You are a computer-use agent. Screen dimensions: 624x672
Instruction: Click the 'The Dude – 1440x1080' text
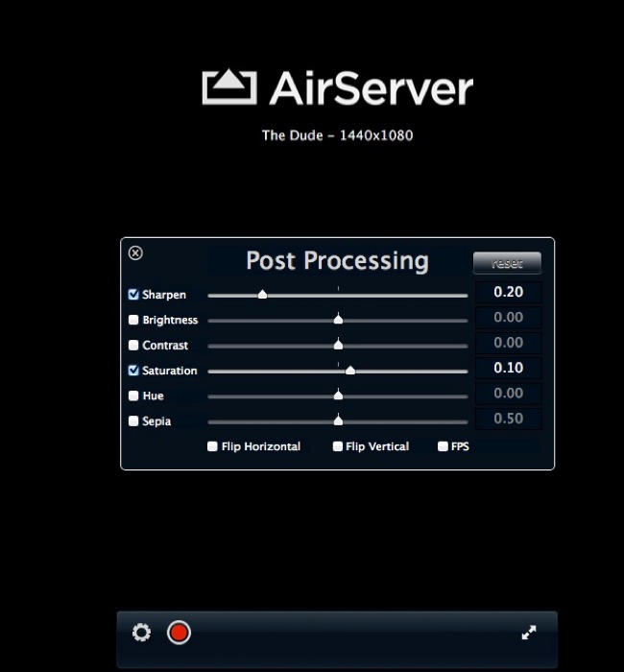click(x=338, y=135)
